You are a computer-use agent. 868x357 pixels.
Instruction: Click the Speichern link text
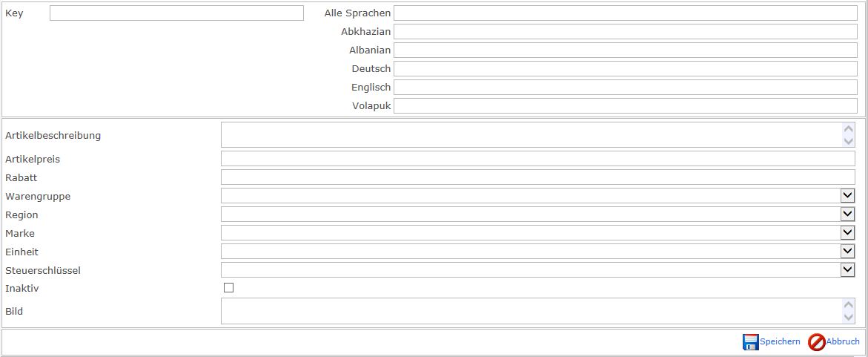tap(780, 342)
